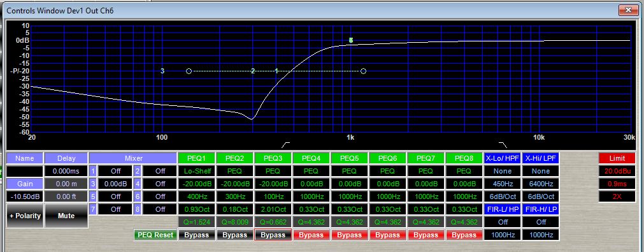Viewport: 644px width, 252px height.
Task: Click the PEQ Reset button
Action: tap(155, 235)
